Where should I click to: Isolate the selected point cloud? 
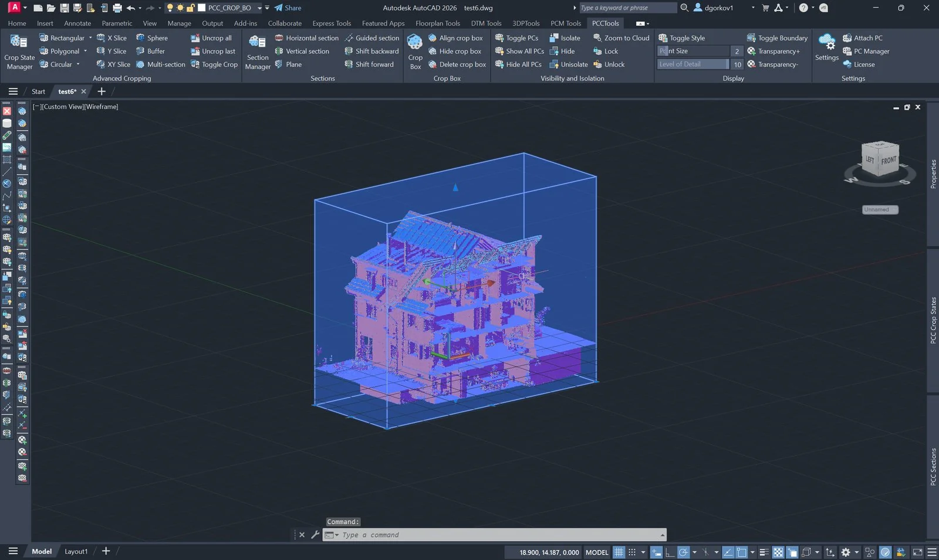[x=565, y=38]
